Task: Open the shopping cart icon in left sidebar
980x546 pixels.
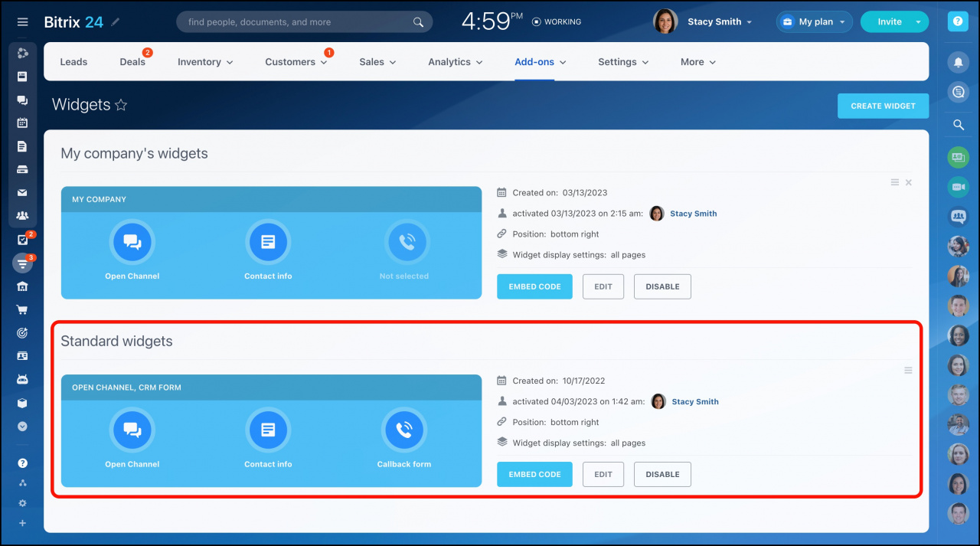Action: coord(22,310)
